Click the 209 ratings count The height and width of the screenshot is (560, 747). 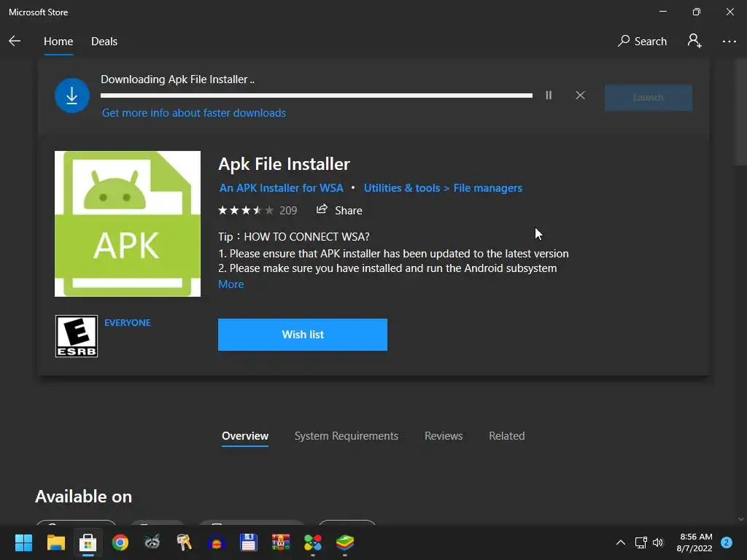(288, 211)
